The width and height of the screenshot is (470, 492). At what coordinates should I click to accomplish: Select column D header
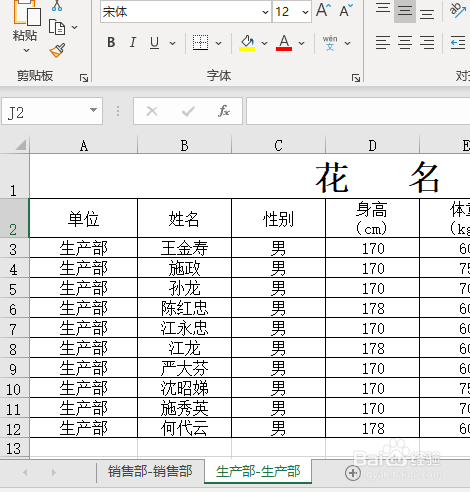pos(372,145)
